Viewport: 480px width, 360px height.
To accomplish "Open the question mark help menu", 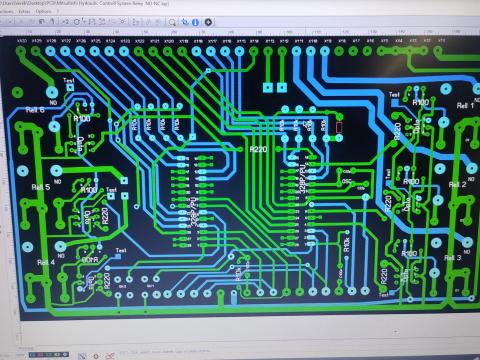I will (58, 11).
